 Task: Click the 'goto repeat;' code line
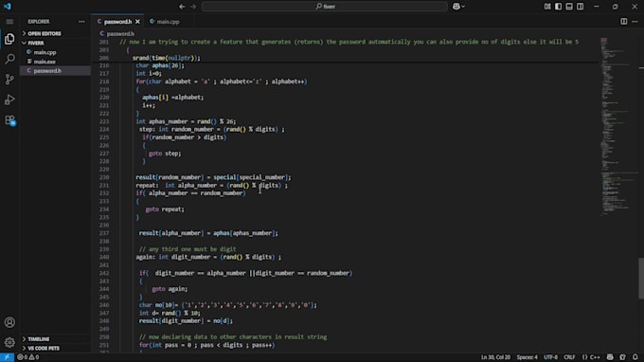coord(165,209)
